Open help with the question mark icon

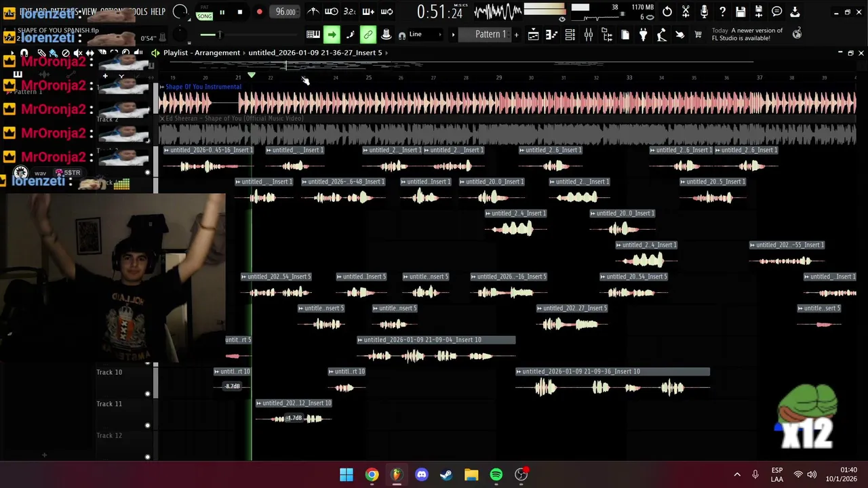[x=722, y=12]
